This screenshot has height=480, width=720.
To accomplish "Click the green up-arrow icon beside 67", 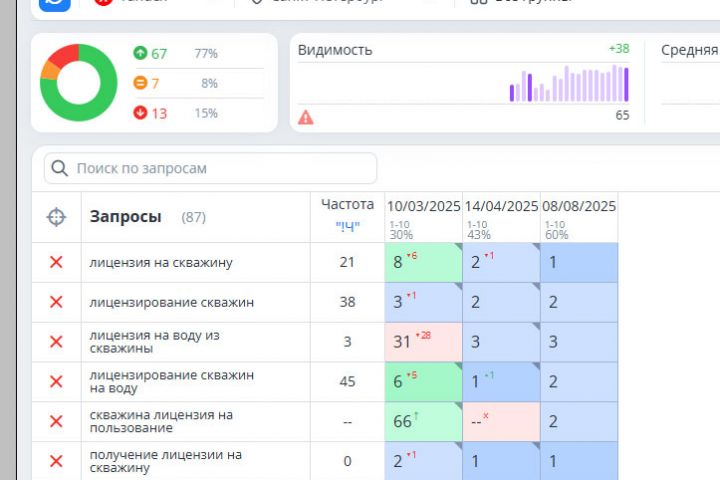I will coord(140,53).
